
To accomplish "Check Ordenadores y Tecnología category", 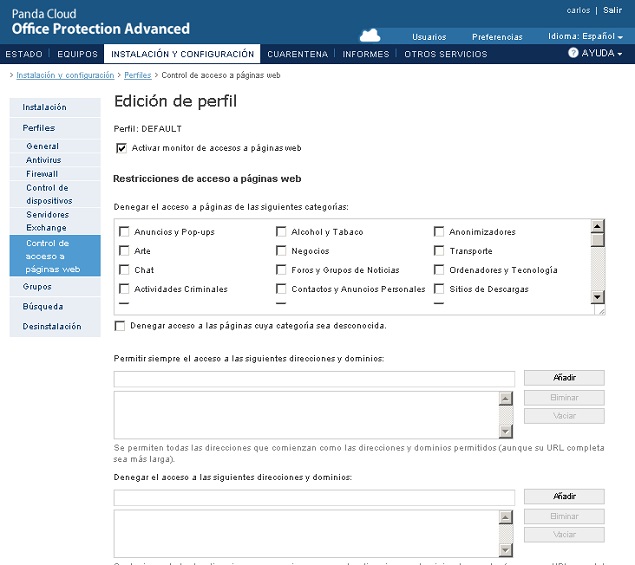I will click(439, 270).
